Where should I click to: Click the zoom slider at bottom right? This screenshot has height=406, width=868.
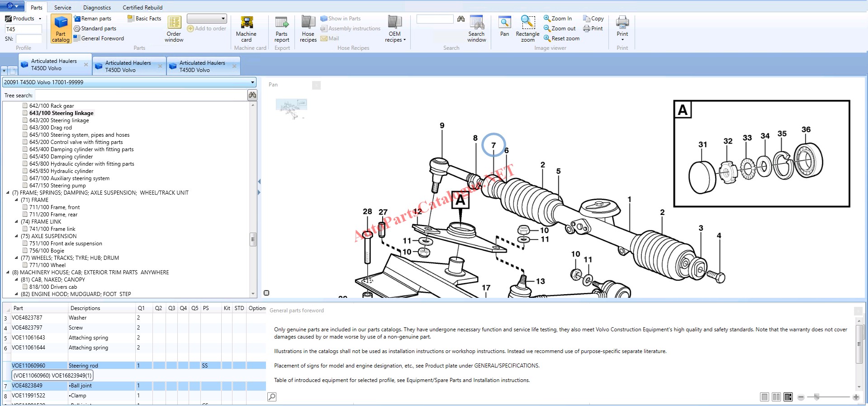(x=816, y=397)
